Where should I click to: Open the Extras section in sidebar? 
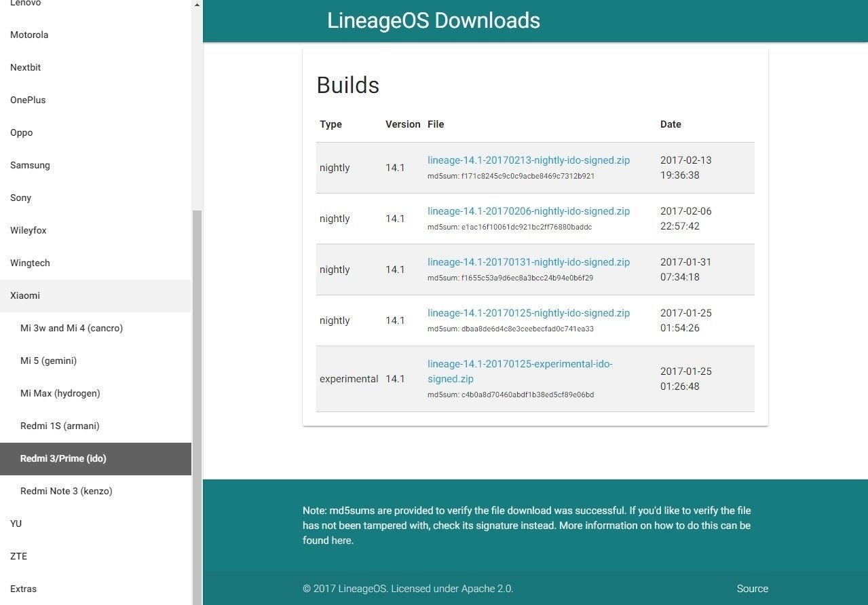(x=23, y=589)
